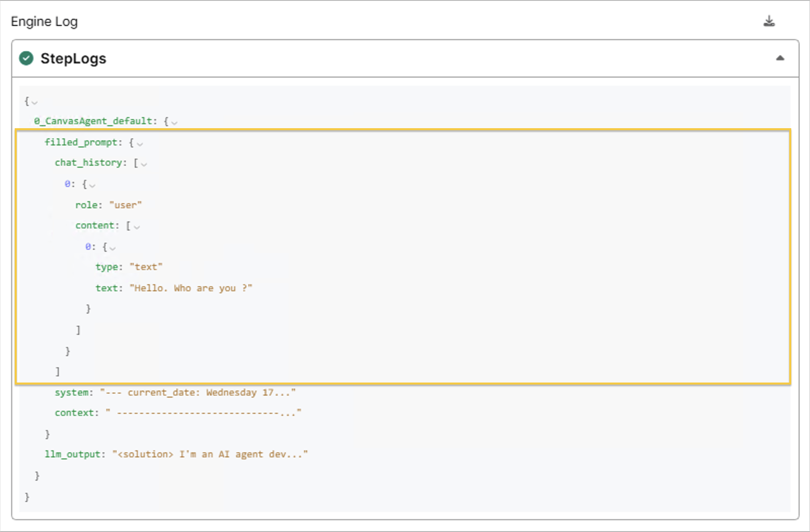
Task: Expand the truncated system current_date value
Action: (198, 393)
